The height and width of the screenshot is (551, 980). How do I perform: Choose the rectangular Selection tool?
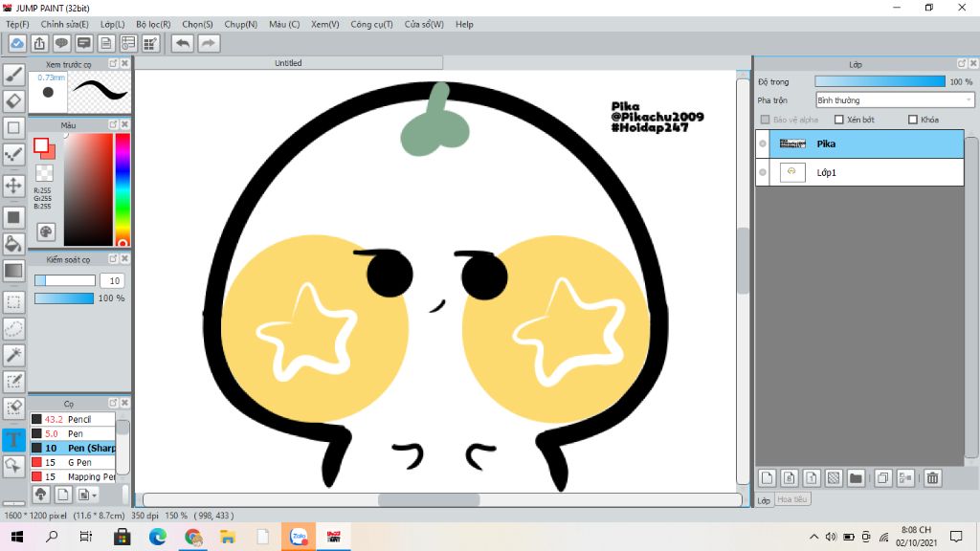click(x=13, y=302)
